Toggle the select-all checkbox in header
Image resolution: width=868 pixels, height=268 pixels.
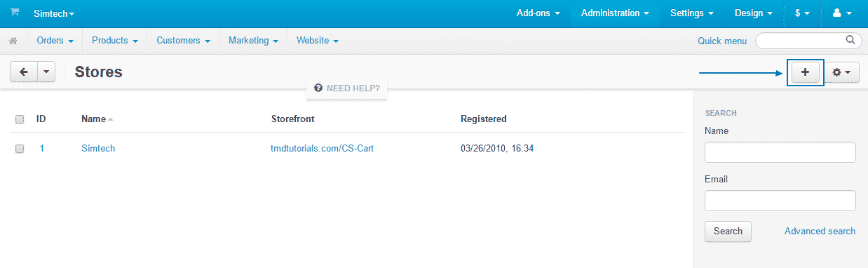pos(20,119)
